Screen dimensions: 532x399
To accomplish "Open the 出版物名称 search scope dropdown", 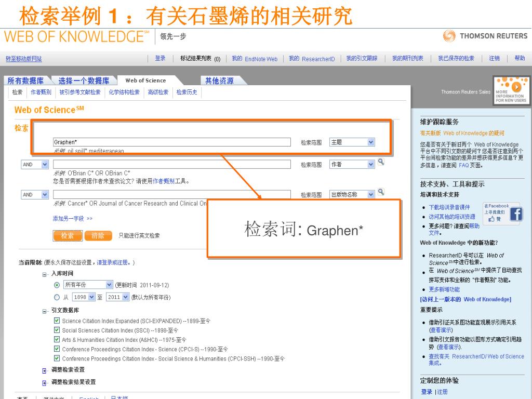I will tap(352, 194).
